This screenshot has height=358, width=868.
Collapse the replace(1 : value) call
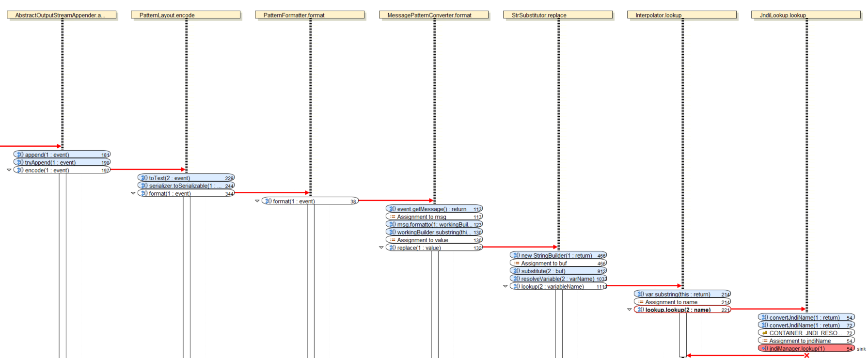(x=381, y=248)
